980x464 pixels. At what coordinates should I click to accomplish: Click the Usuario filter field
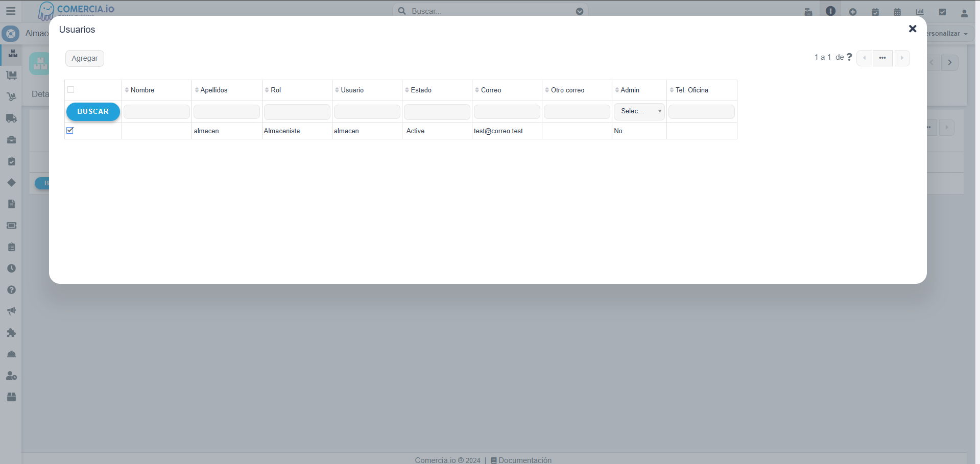367,112
